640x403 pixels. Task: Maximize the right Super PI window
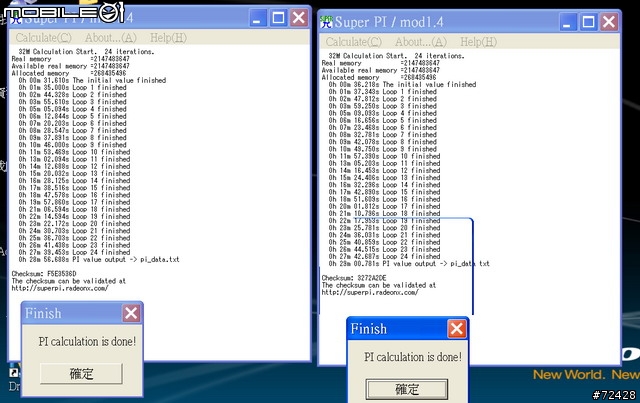tap(588, 22)
